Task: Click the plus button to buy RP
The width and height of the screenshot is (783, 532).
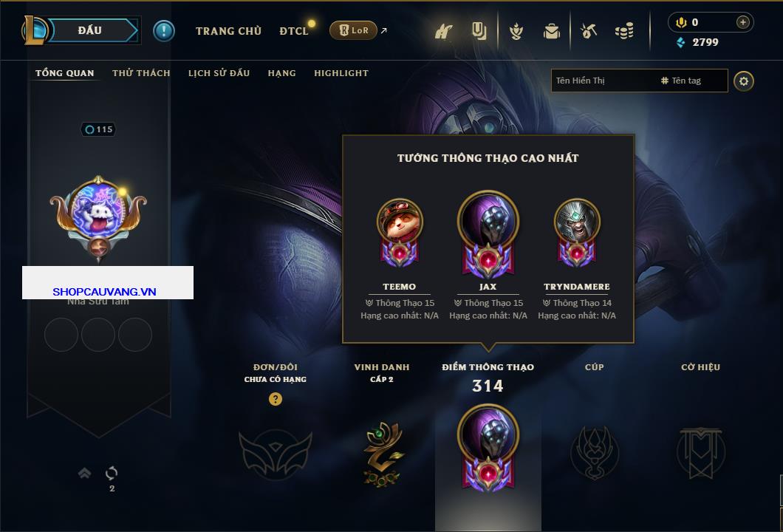Action: coord(742,22)
